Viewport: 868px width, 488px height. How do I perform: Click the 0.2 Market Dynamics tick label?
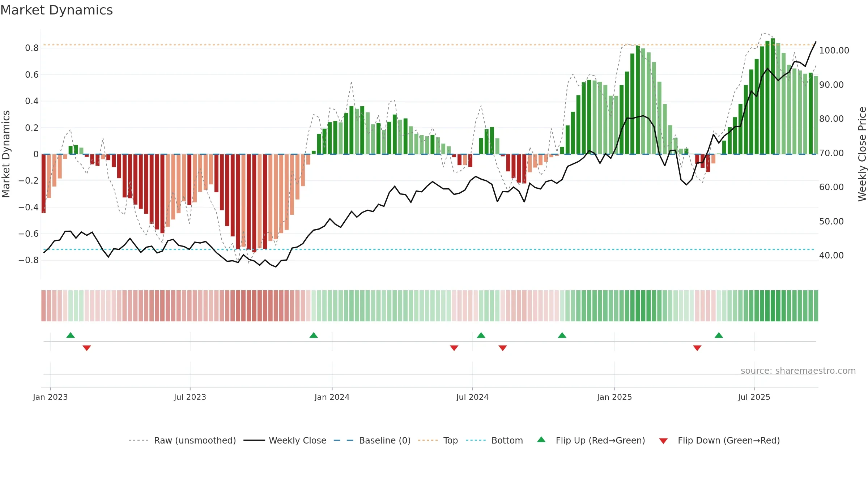(x=32, y=128)
